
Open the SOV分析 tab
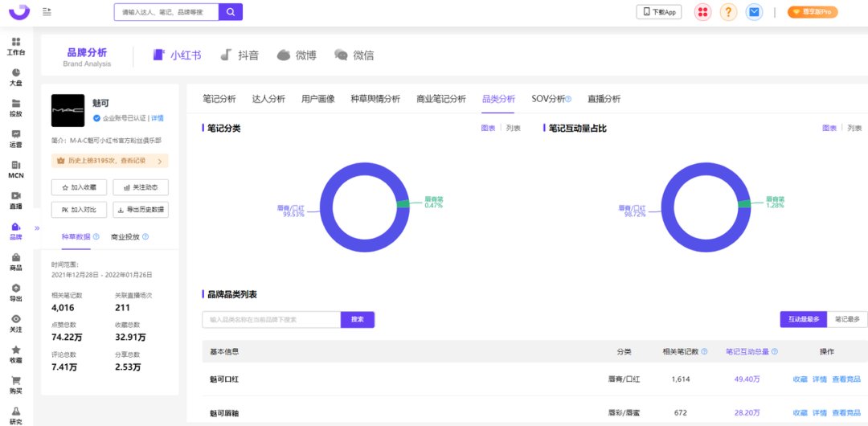[548, 99]
